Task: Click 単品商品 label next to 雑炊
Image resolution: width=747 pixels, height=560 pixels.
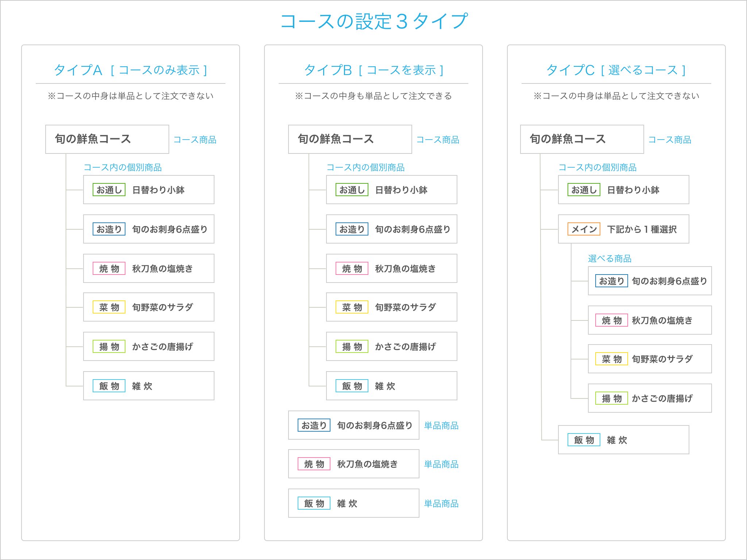Action: tap(441, 503)
